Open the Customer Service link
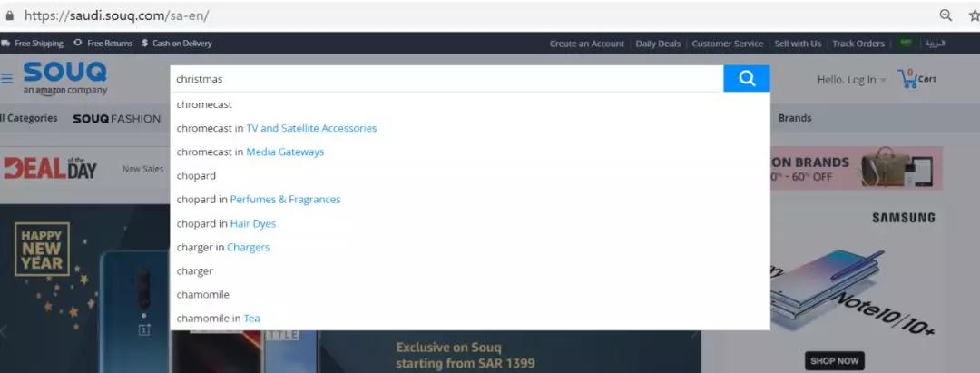The image size is (980, 373). (728, 44)
